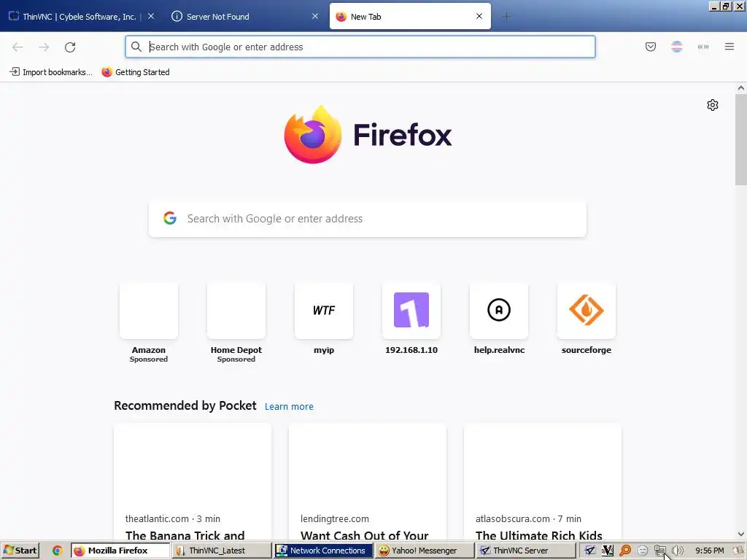
Task: Close the ThinVNC Cybele Software tab
Action: tap(151, 16)
